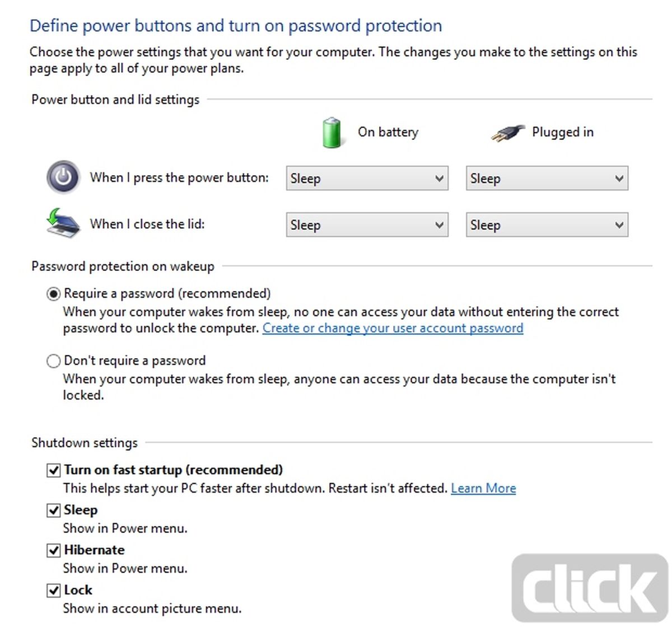Screen dimensions: 672x628
Task: Click the round power button icon
Action: click(x=63, y=177)
